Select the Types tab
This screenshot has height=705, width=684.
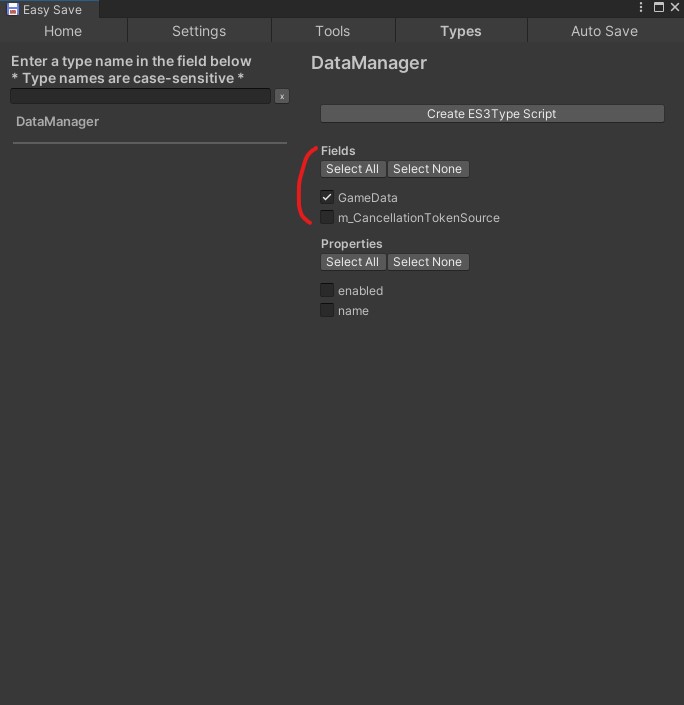coord(460,31)
